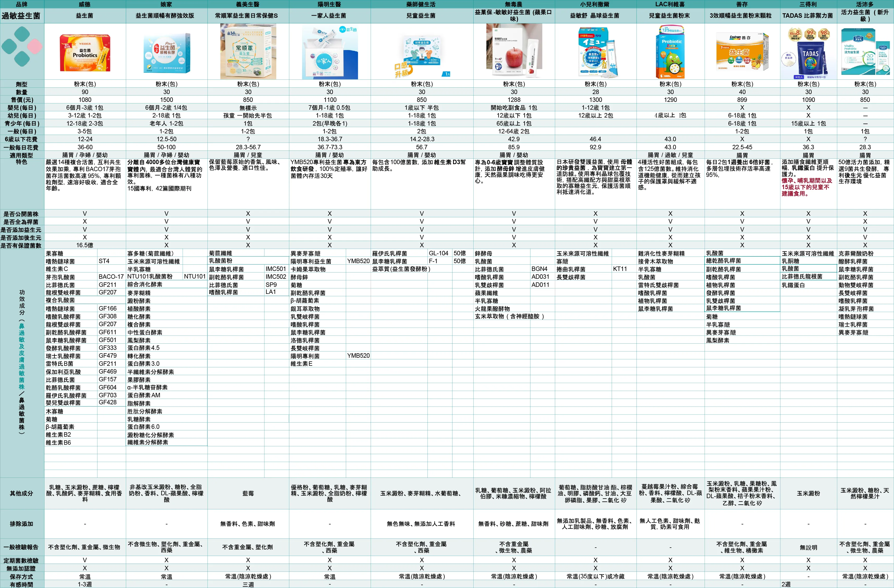Select the 是否公開菌株 row label
Image resolution: width=894 pixels, height=588 pixels.
point(22,214)
